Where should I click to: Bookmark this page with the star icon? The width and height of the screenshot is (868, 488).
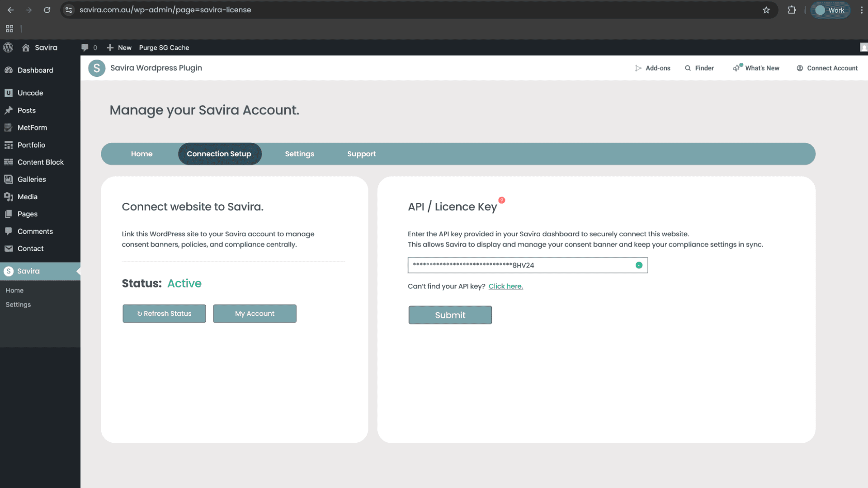pos(766,10)
